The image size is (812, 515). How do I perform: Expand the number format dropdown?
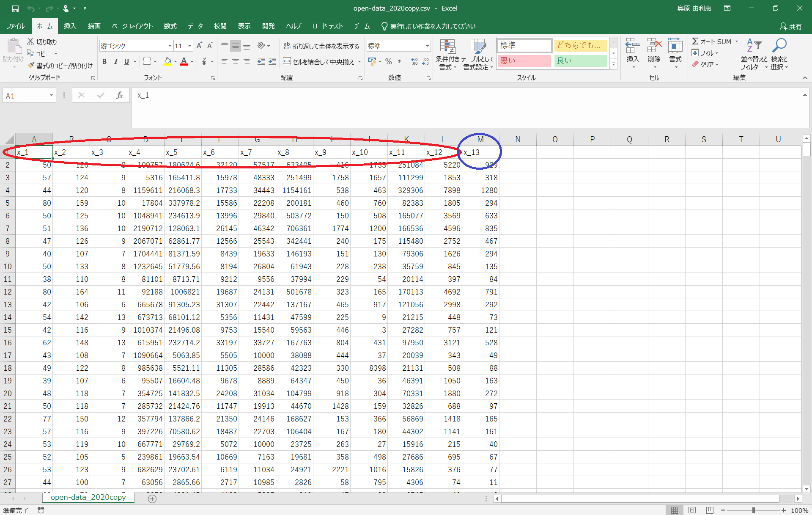click(x=427, y=46)
